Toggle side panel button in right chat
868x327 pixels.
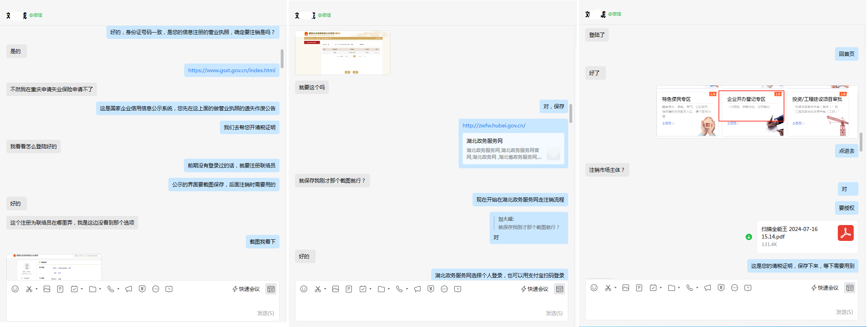(x=850, y=288)
